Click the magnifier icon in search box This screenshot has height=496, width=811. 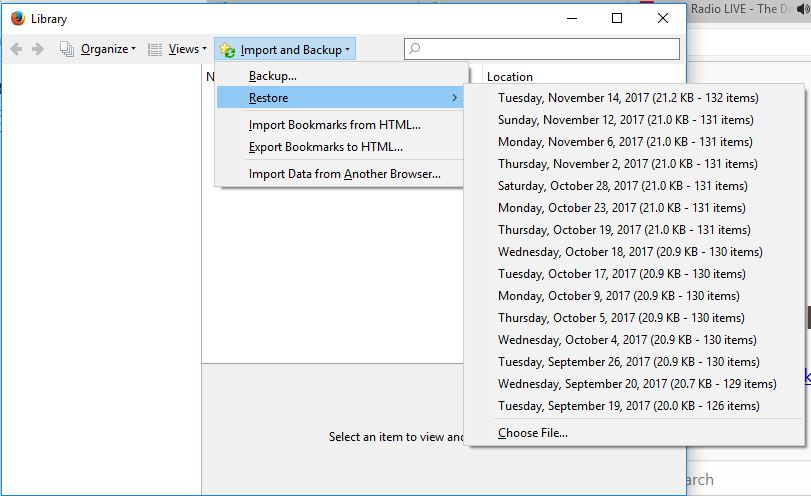pos(414,49)
